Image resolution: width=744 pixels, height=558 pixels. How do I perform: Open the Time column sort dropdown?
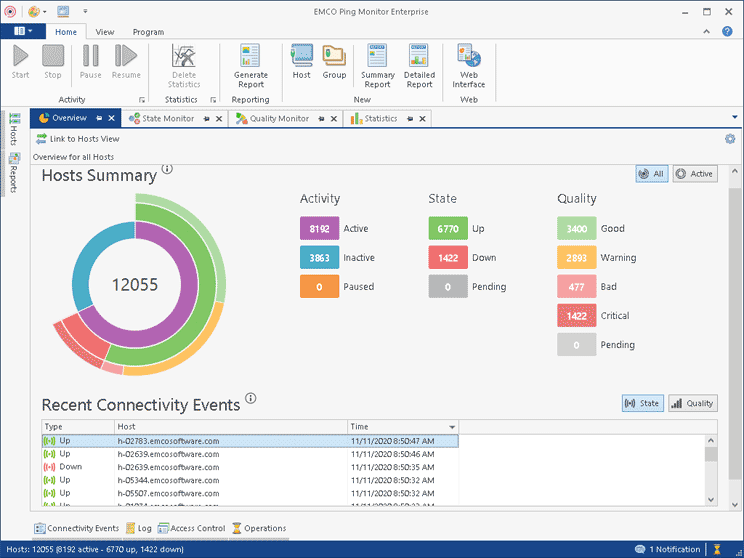pyautogui.click(x=452, y=427)
